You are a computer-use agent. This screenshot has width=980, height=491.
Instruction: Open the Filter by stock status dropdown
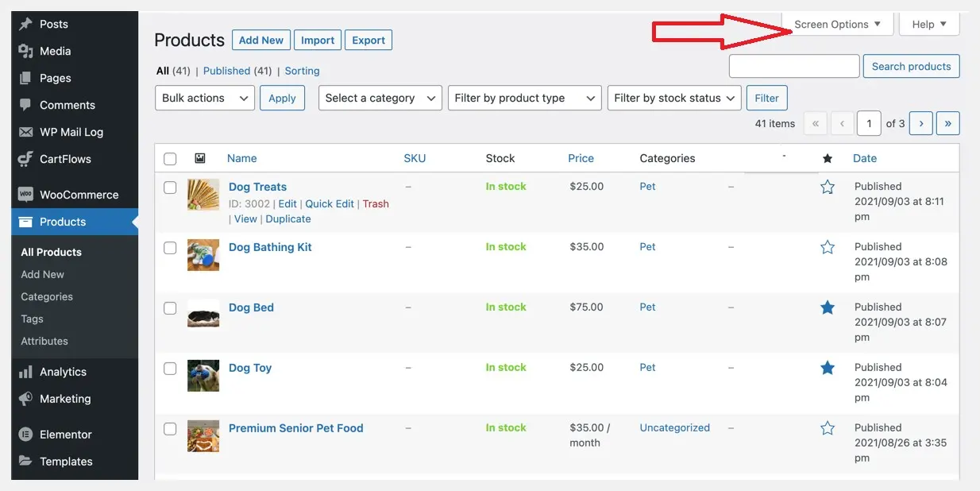pyautogui.click(x=674, y=98)
